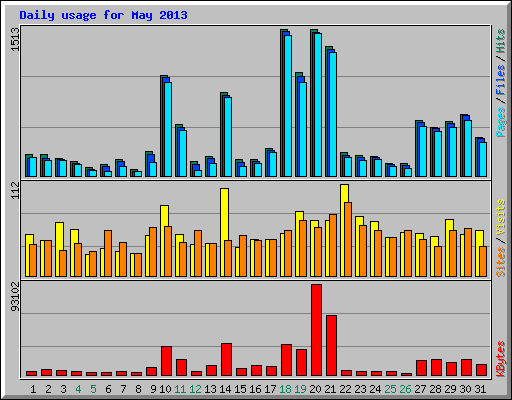Click day label 27 on the axis
This screenshot has height=400, width=512.
pyautogui.click(x=420, y=389)
